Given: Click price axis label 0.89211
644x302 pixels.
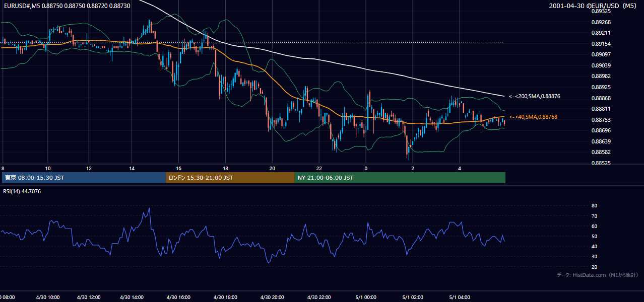Looking at the screenshot, I should tap(601, 33).
